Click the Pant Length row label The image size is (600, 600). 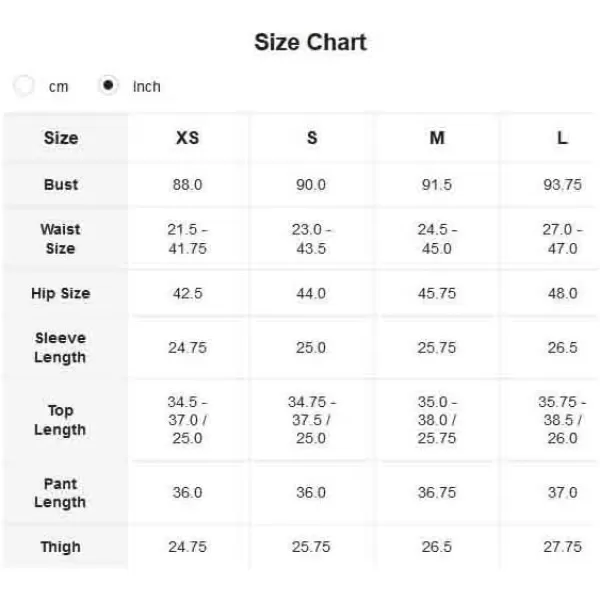60,493
